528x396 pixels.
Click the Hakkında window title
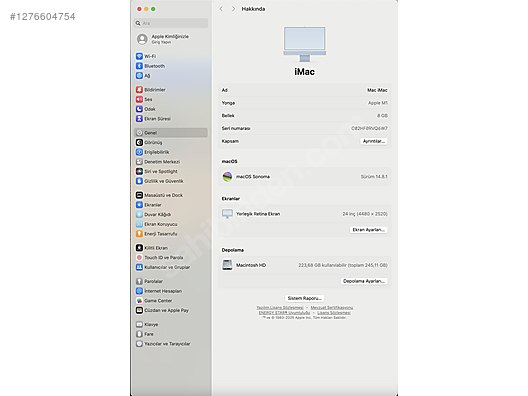click(x=253, y=9)
